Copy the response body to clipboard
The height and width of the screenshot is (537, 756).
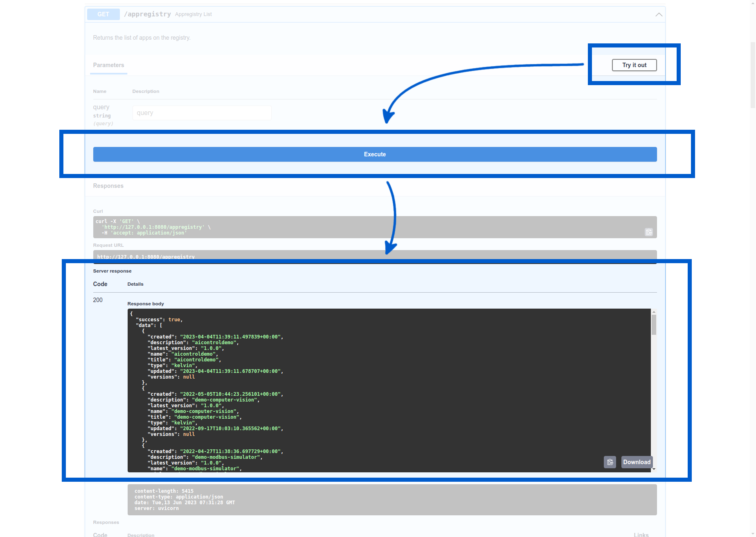pos(610,462)
